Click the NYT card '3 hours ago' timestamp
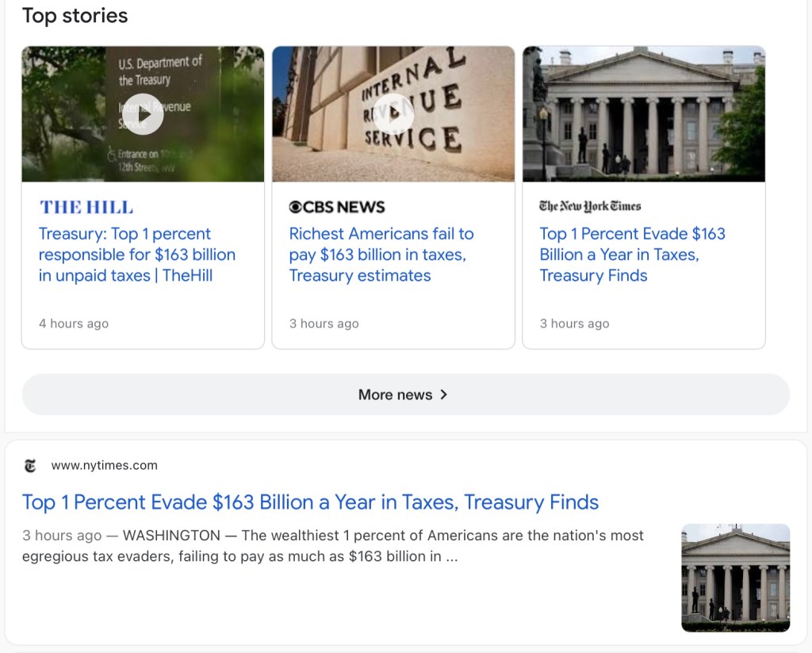Viewport: 812px width, 653px height. pyautogui.click(x=574, y=324)
